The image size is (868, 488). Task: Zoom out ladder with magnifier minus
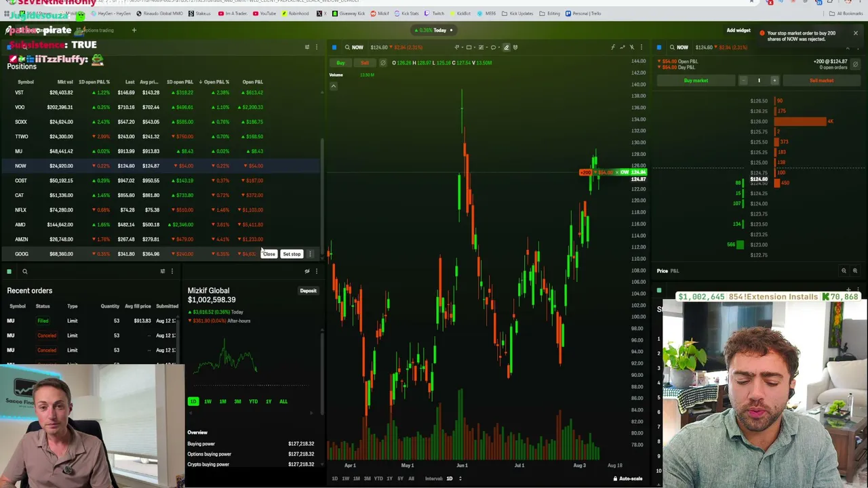844,271
